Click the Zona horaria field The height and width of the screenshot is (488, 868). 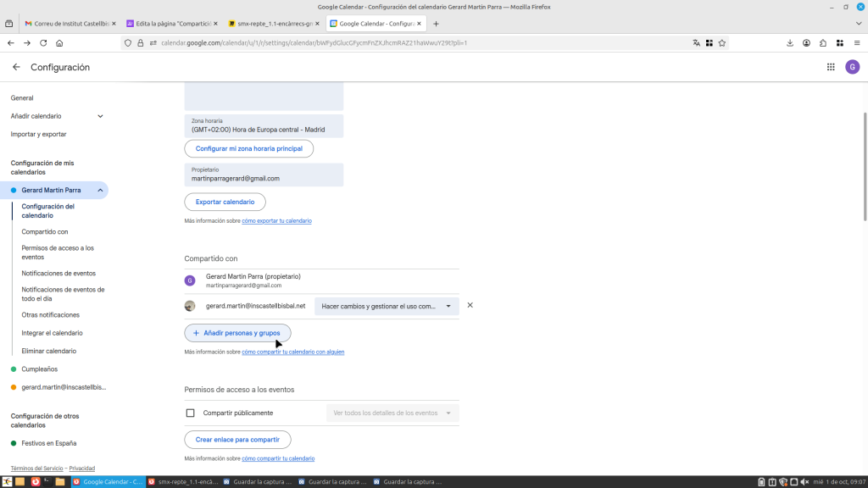tap(264, 126)
